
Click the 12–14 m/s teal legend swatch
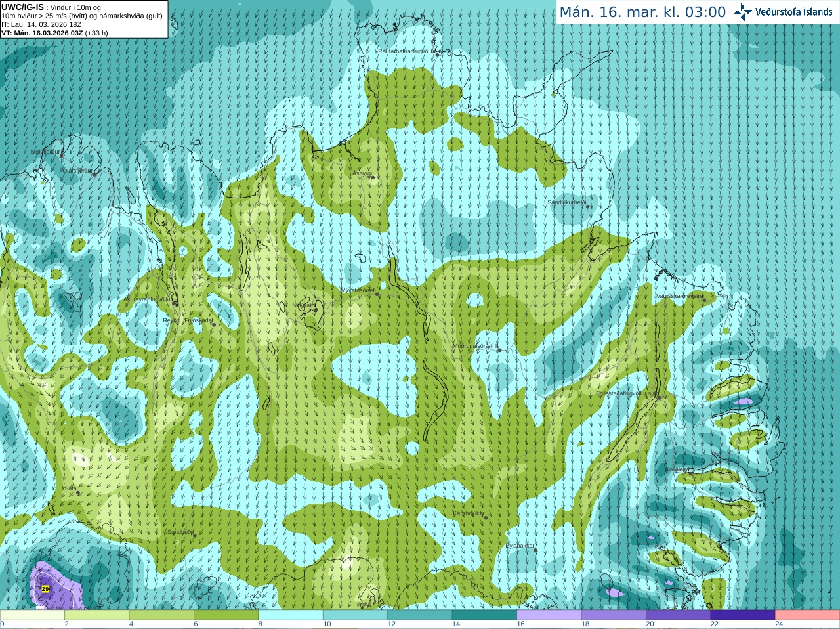tap(420, 615)
